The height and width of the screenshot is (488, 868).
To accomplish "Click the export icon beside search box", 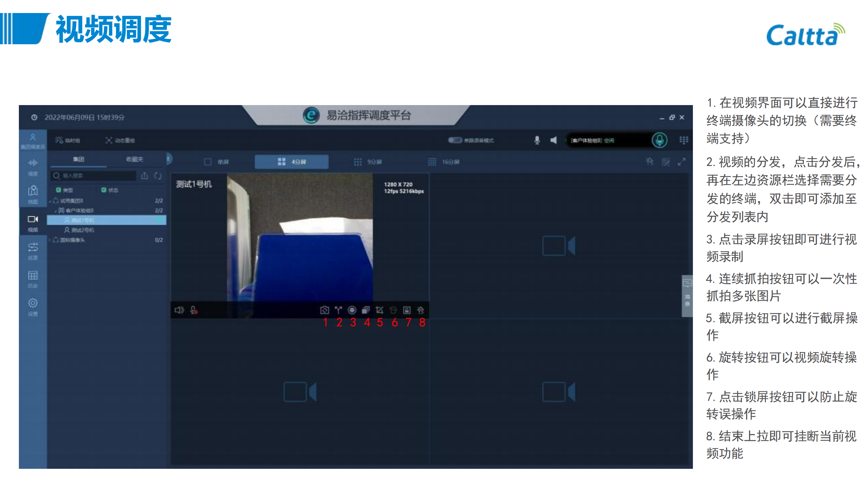I will (144, 175).
